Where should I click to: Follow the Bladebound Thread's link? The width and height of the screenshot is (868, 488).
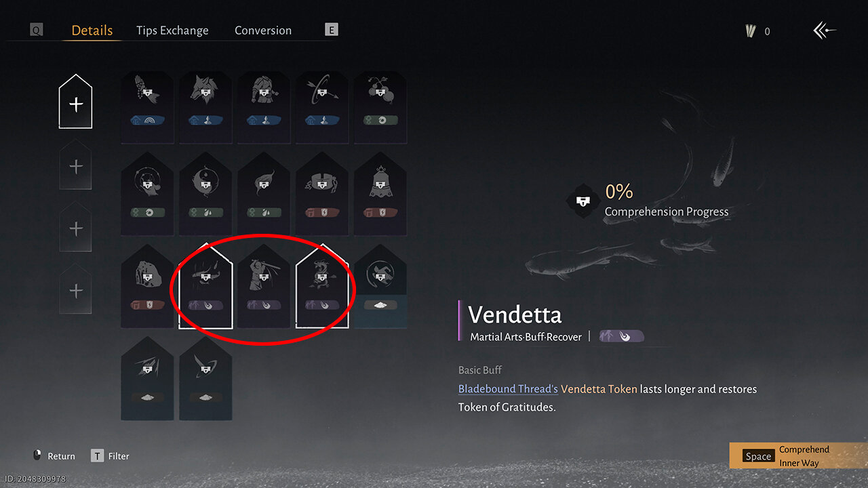click(x=508, y=389)
